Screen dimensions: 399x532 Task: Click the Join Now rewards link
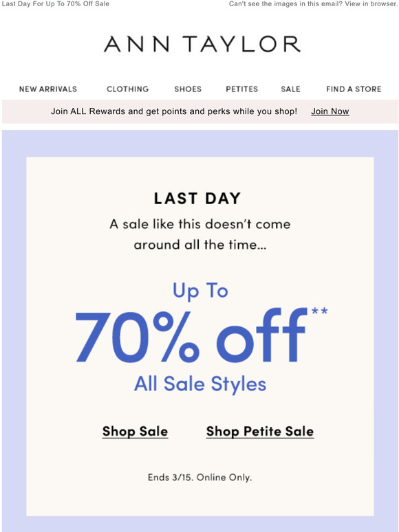[330, 111]
